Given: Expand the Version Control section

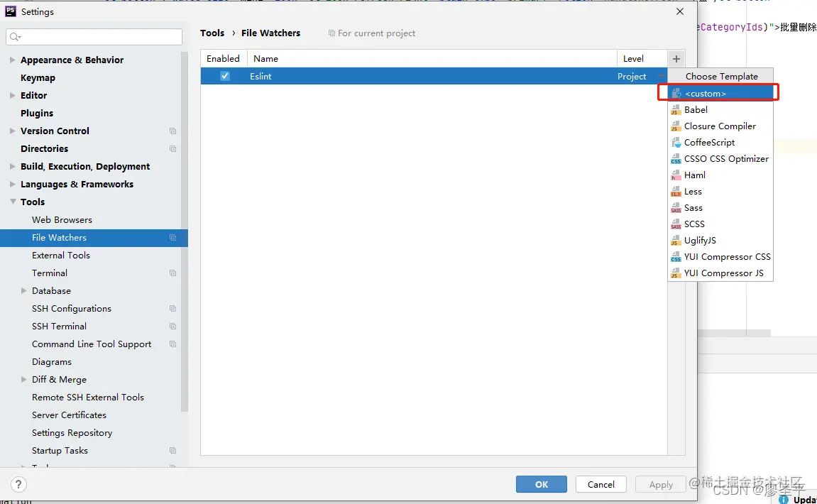Looking at the screenshot, I should (x=12, y=131).
